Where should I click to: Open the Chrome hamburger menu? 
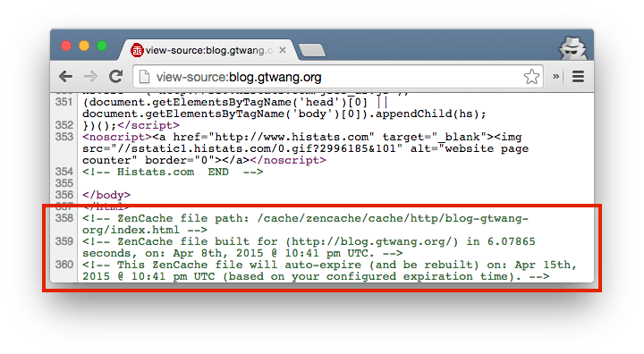click(x=579, y=76)
